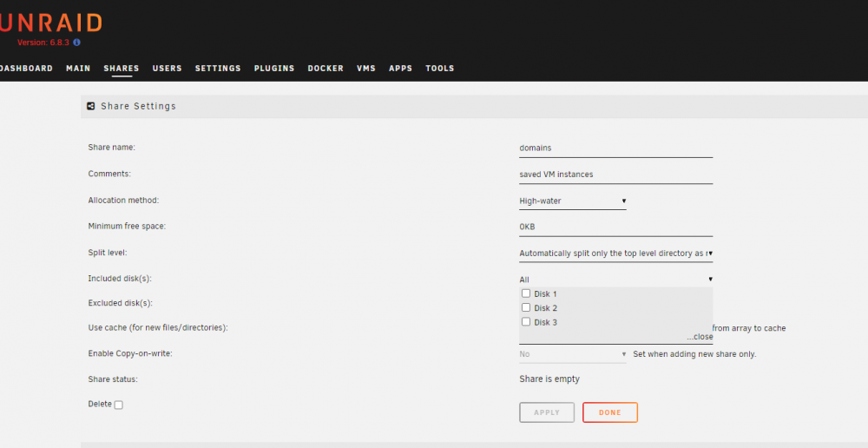Tick the Delete checkbox
The height and width of the screenshot is (448, 868).
pyautogui.click(x=118, y=405)
